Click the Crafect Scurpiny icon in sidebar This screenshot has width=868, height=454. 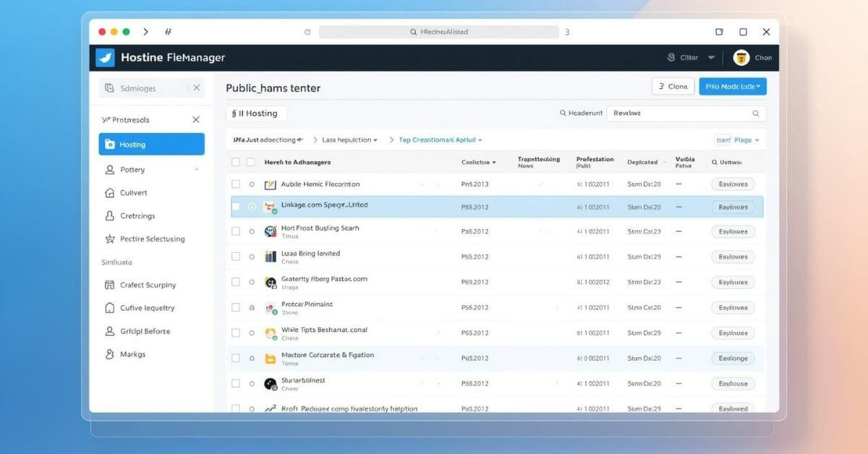110,286
